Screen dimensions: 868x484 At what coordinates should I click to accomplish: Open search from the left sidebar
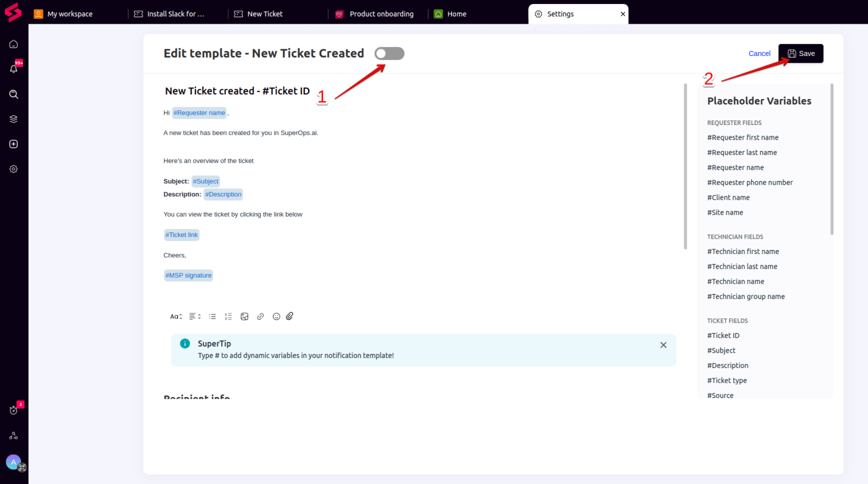(x=13, y=94)
